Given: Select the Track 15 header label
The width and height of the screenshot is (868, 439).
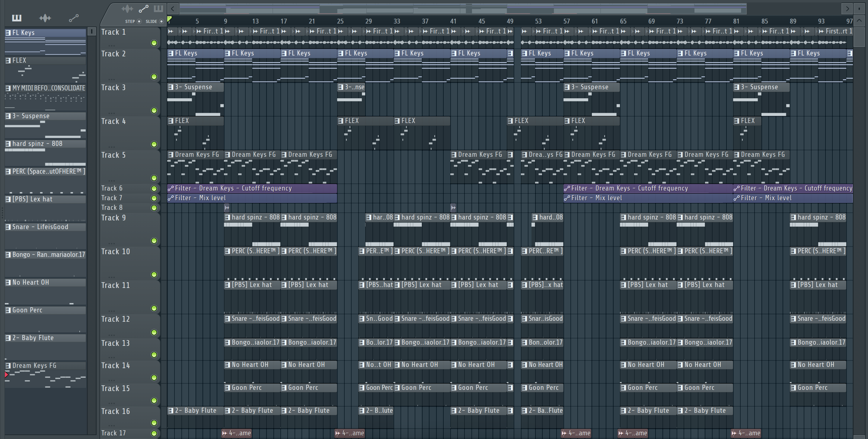Looking at the screenshot, I should coord(116,388).
